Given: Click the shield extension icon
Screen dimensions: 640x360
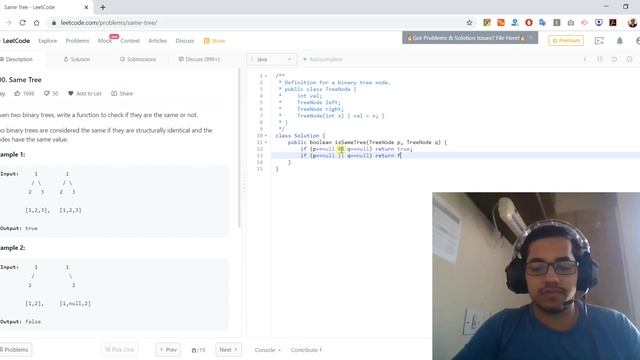Looking at the screenshot, I should pos(598,23).
